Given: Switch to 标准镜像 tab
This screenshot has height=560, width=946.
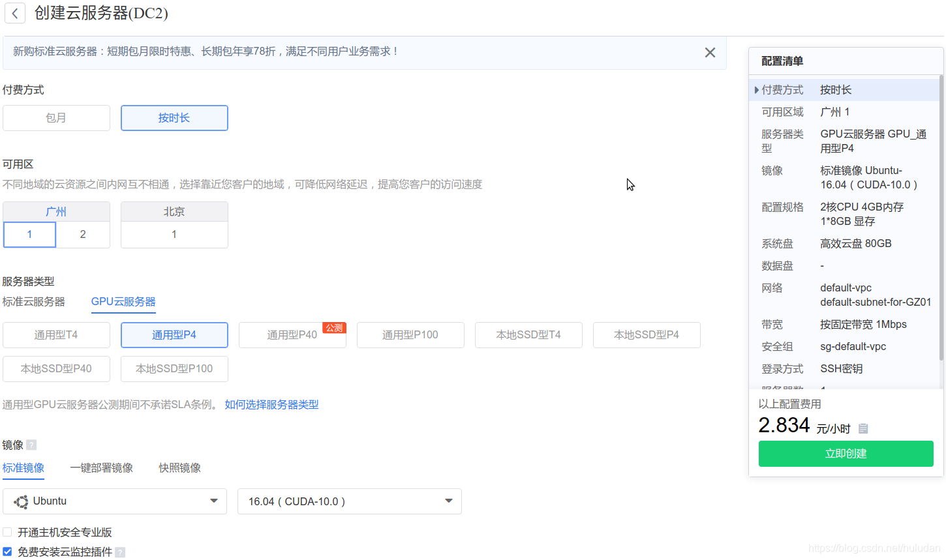Looking at the screenshot, I should point(23,467).
